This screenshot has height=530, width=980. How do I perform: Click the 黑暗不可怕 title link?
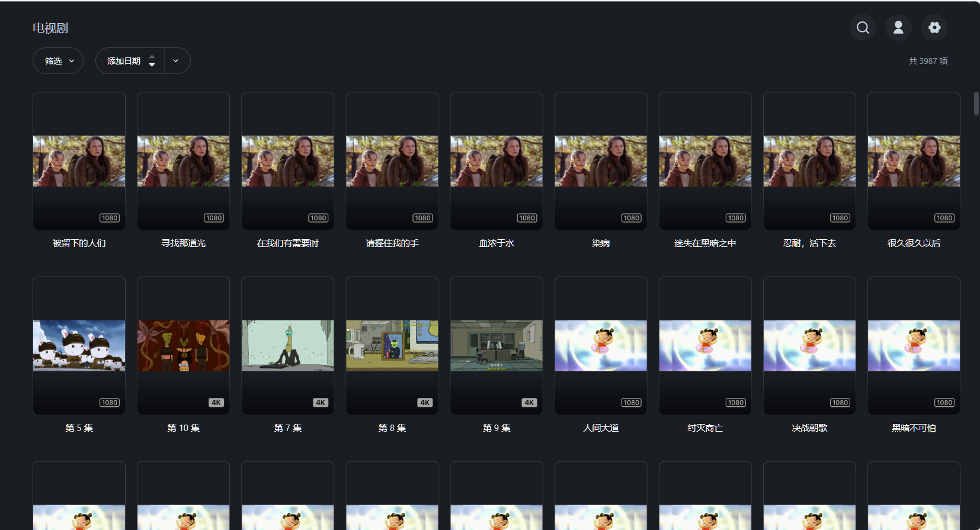(x=914, y=428)
